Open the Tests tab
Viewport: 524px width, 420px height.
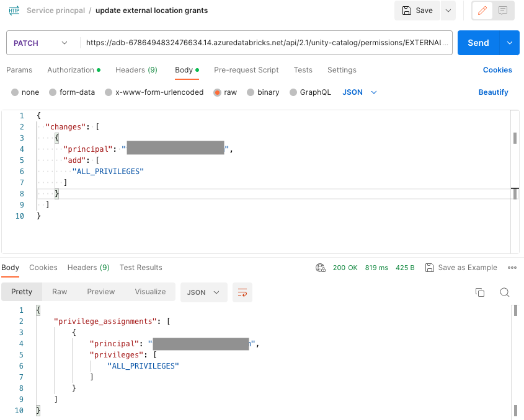[x=303, y=70]
